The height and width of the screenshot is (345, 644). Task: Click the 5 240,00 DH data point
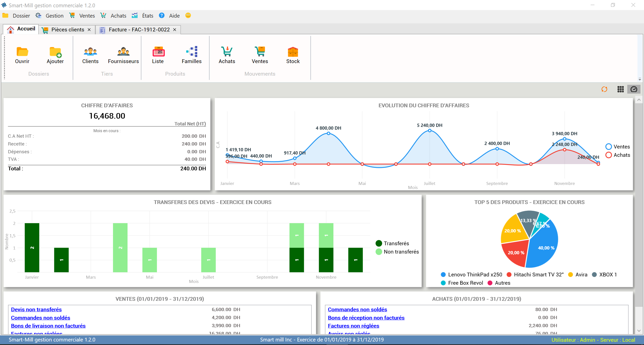pyautogui.click(x=430, y=131)
